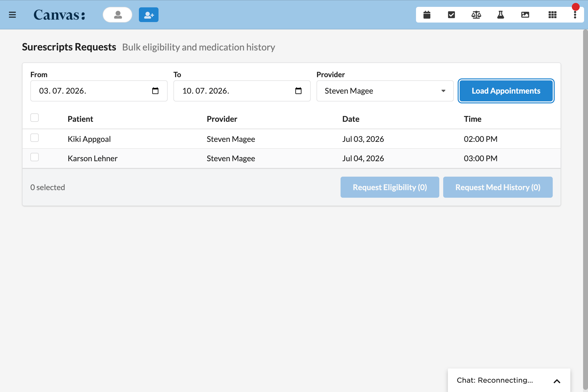588x392 pixels.
Task: Open the lab flask icon
Action: point(501,15)
